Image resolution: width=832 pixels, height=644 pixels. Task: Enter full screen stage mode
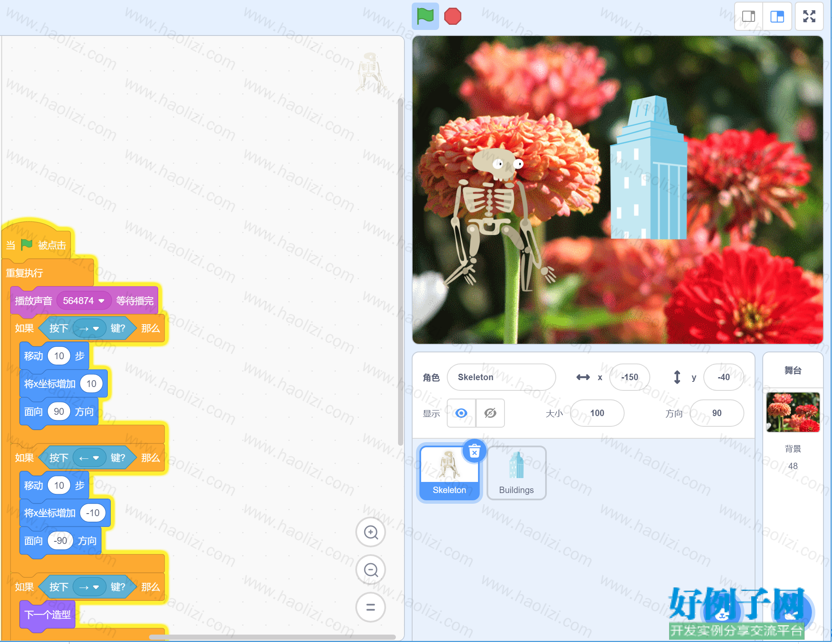(x=809, y=16)
